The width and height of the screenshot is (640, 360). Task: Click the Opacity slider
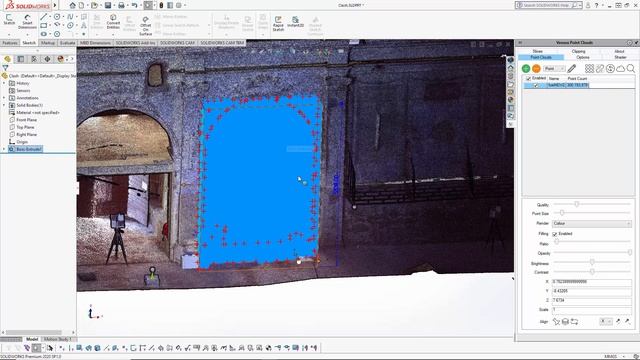click(x=592, y=253)
